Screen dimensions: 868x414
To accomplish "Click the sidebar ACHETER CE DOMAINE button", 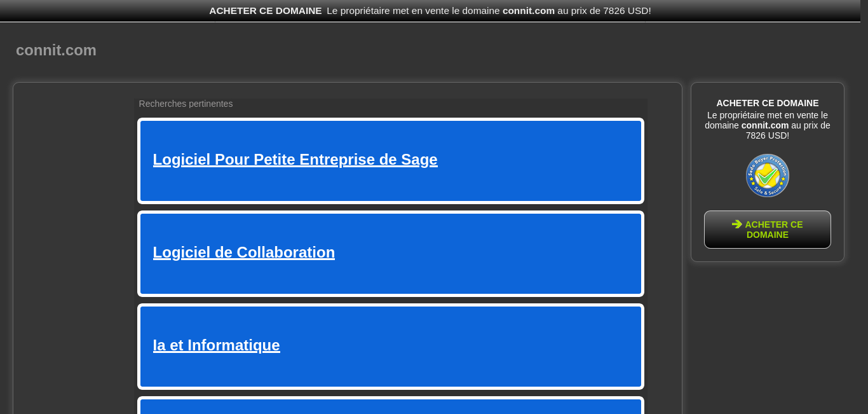I will pos(768,230).
